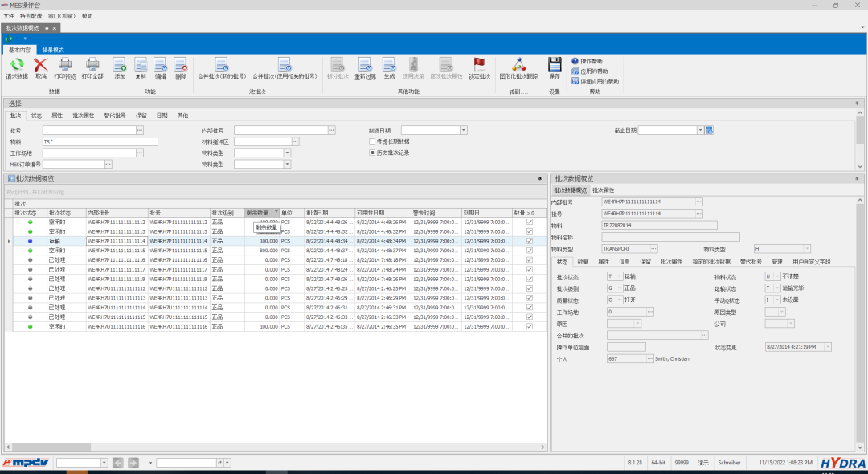Toggle 数量>0 checkbox in WE4RH7U1111111111116 row
The height and width of the screenshot is (474, 868).
point(530,327)
